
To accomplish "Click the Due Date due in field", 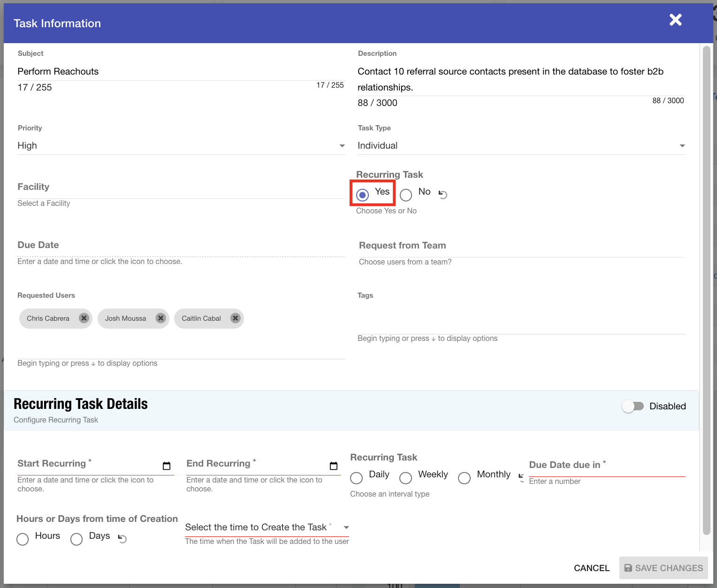I will coord(607,465).
